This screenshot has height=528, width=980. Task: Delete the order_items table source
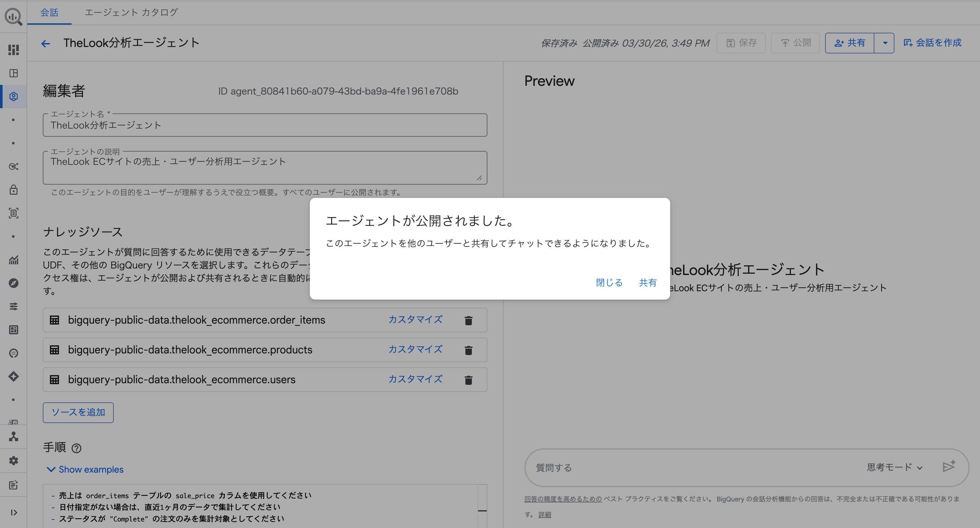(x=468, y=320)
